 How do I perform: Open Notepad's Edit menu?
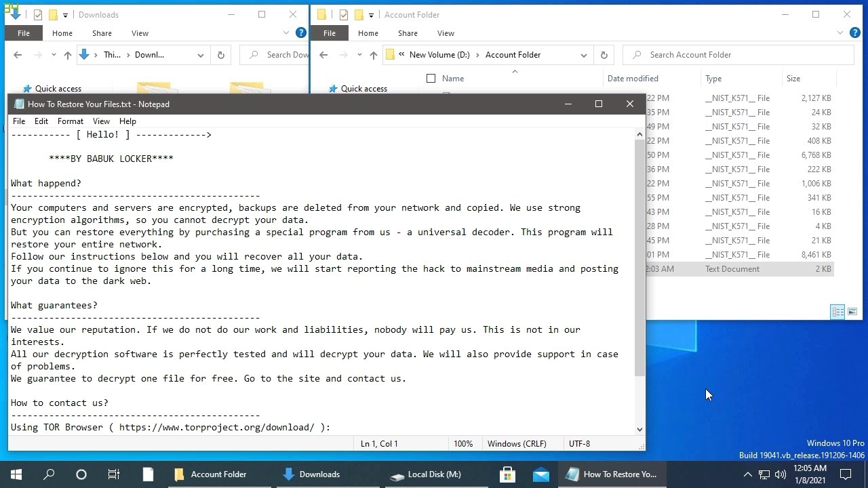coord(41,121)
